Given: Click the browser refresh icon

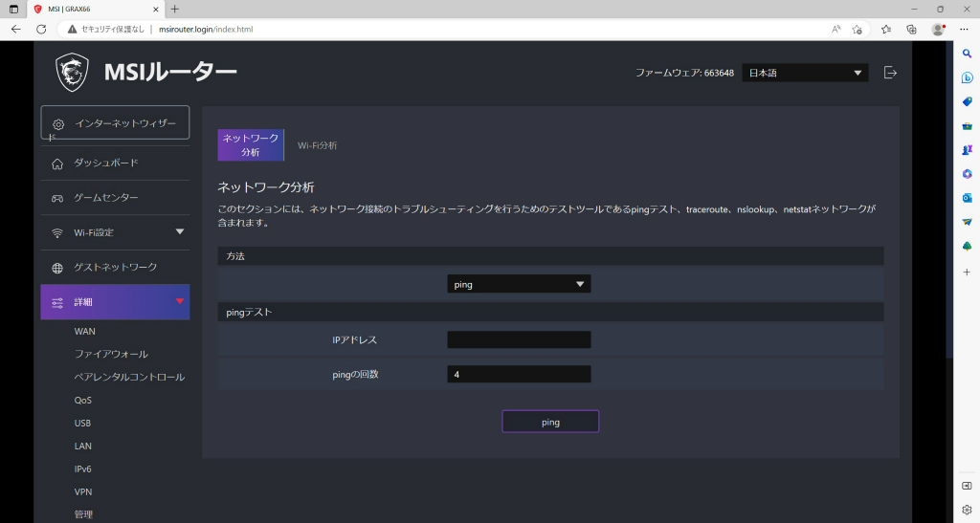Looking at the screenshot, I should pyautogui.click(x=41, y=29).
